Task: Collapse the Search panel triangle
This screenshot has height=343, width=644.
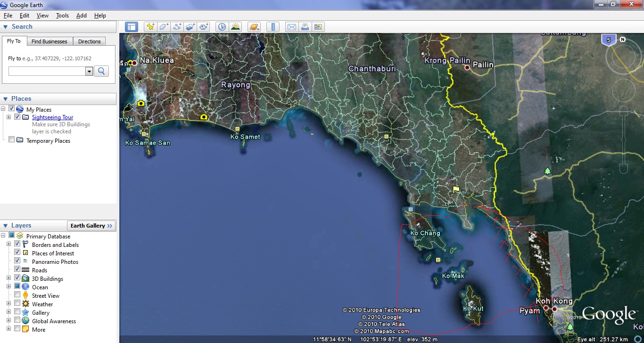Action: (x=6, y=27)
